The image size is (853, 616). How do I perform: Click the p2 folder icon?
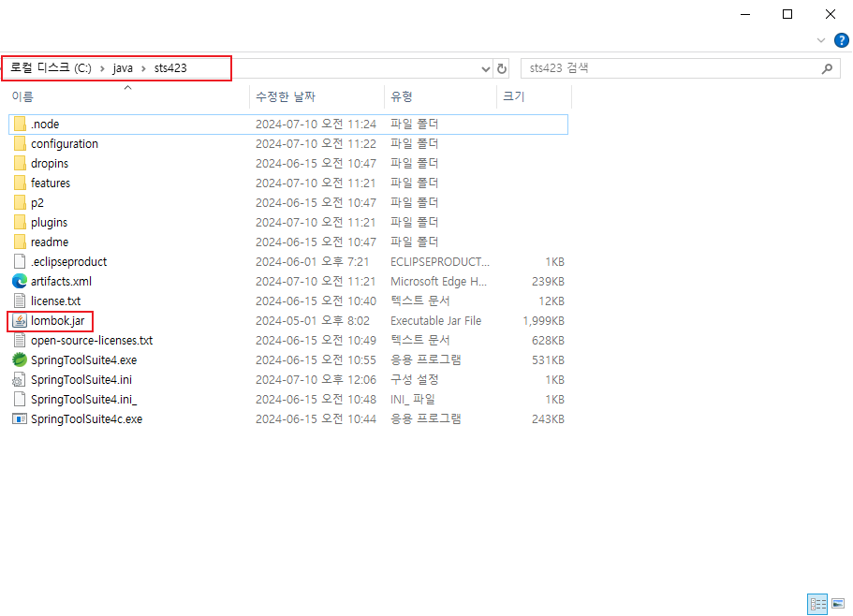(x=20, y=203)
